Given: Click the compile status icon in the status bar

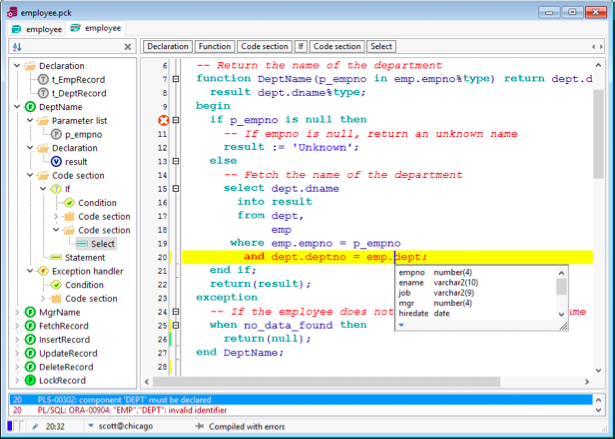Looking at the screenshot, I should point(200,426).
